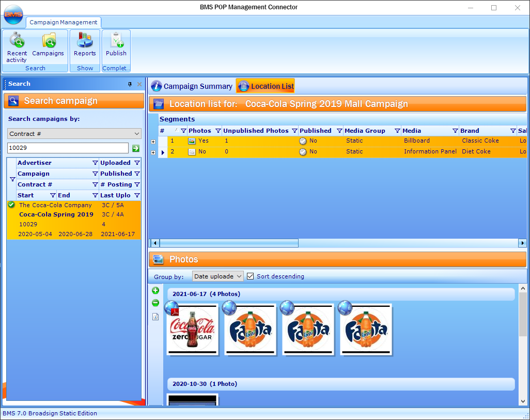Open the Contract # search-by dropdown
The image size is (530, 420).
(74, 134)
